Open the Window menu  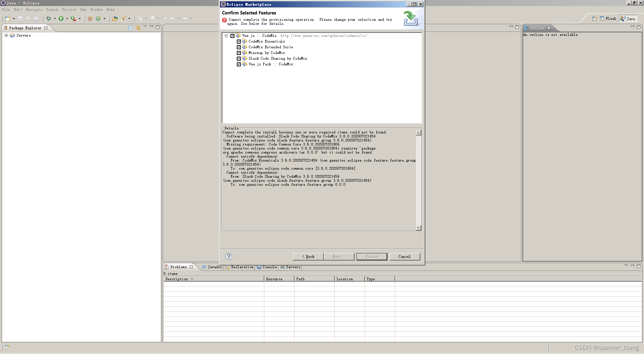pyautogui.click(x=96, y=9)
